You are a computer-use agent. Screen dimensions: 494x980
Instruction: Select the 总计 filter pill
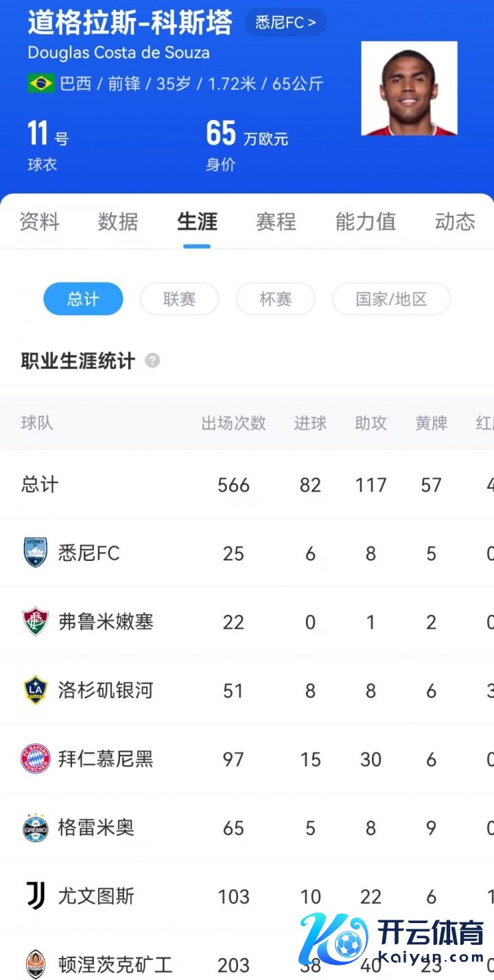coord(83,299)
